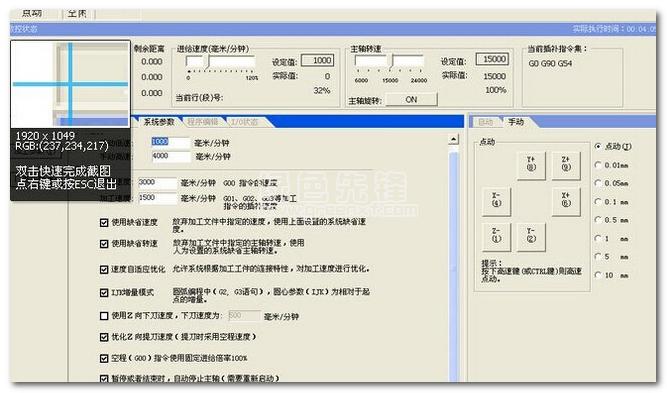The width and height of the screenshot is (667, 393).
Task: Click the disabled 500 下刀速度 field
Action: [244, 316]
